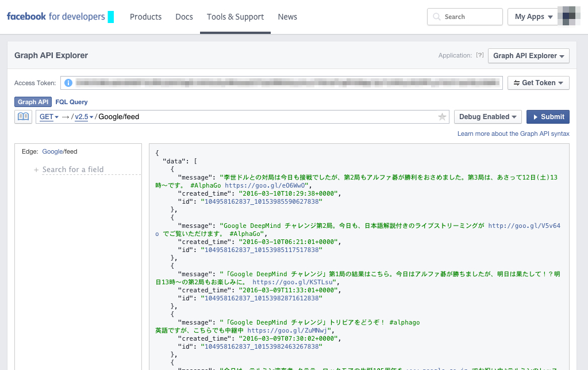Click the access token field

[281, 83]
